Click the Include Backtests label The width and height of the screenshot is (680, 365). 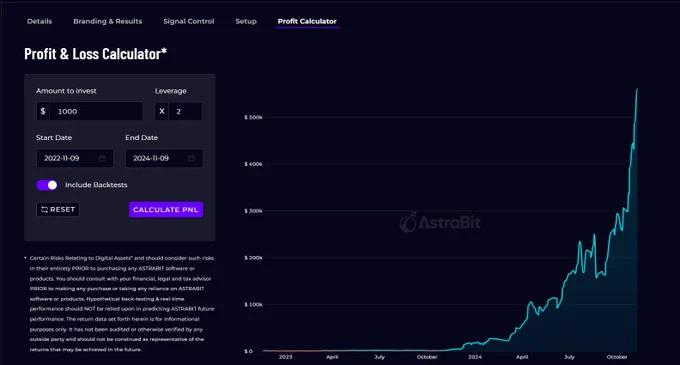pyautogui.click(x=96, y=185)
